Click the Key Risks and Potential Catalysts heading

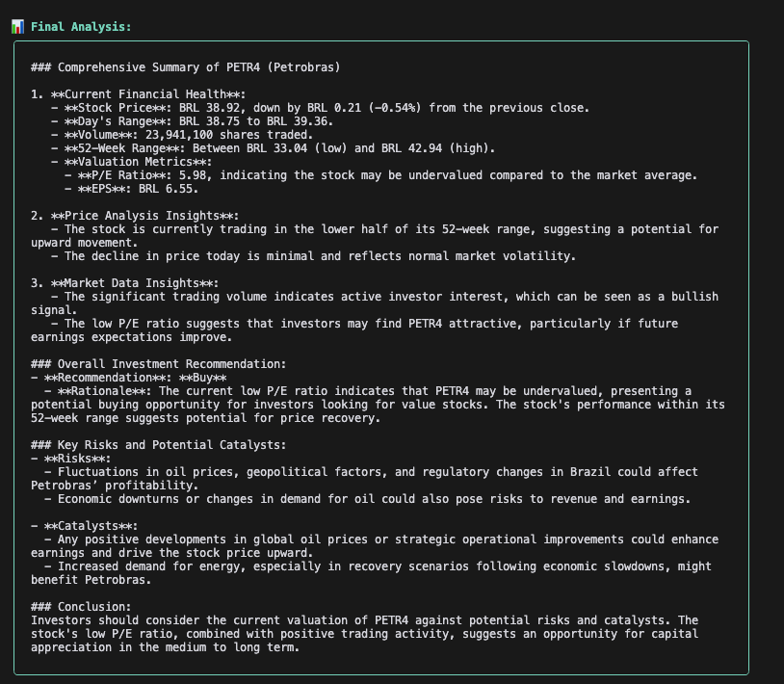click(172, 445)
